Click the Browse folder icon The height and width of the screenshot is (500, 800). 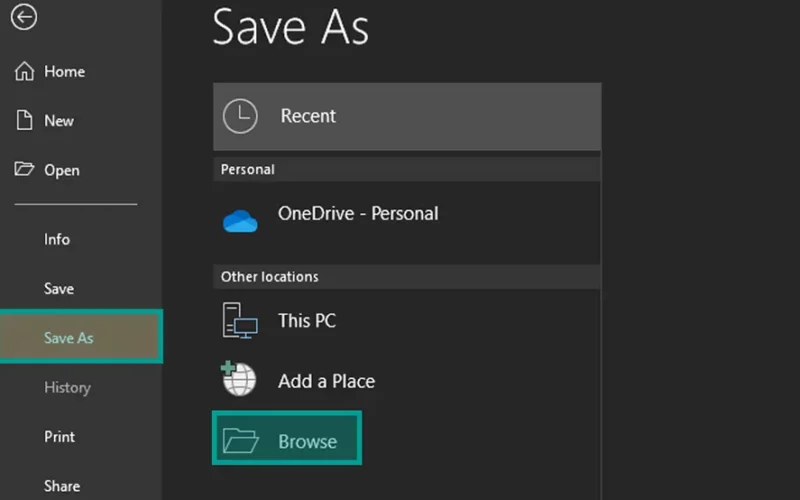(x=241, y=441)
